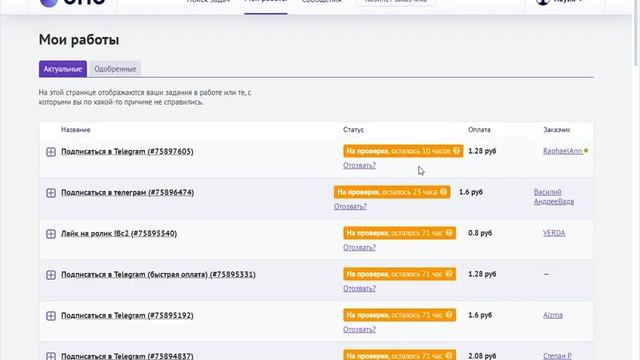Open task Лайк на ролик !Bc2 (#75895540)
The image size is (640, 360).
point(119,233)
